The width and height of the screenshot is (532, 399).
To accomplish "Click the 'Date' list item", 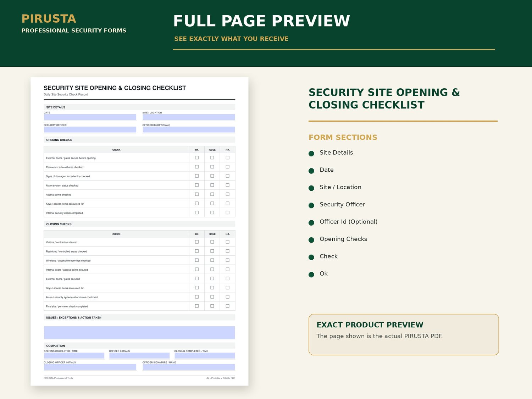I will click(x=327, y=170).
